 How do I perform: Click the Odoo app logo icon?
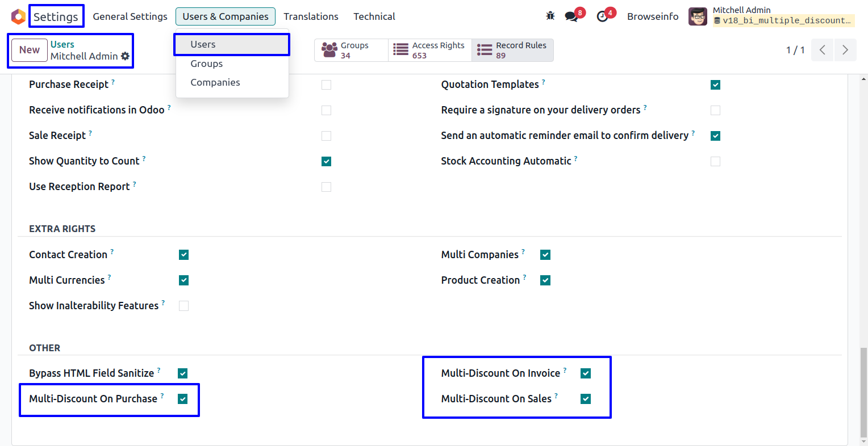tap(18, 16)
